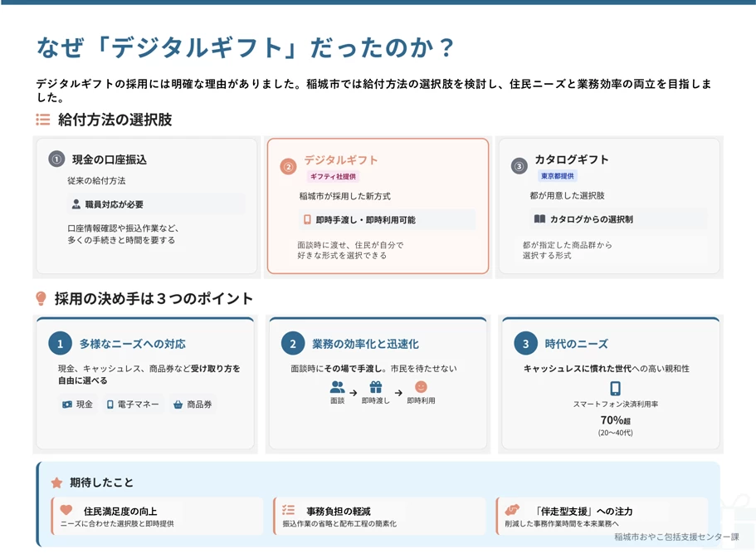Select the 商品券 chip with basket icon
This screenshot has height=554, width=756.
(193, 404)
